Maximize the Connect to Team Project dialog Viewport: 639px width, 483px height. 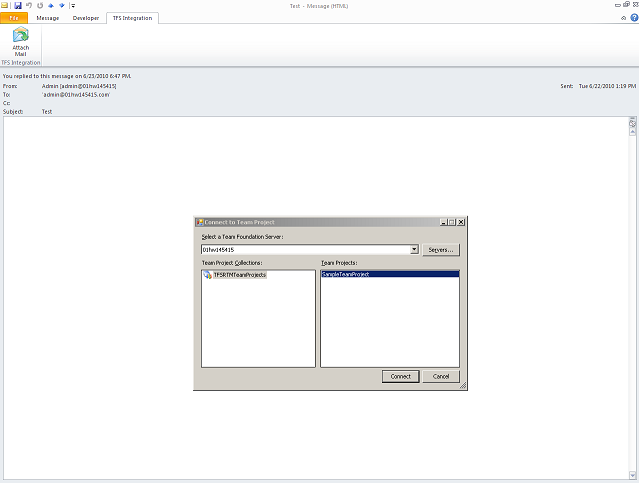coord(452,222)
